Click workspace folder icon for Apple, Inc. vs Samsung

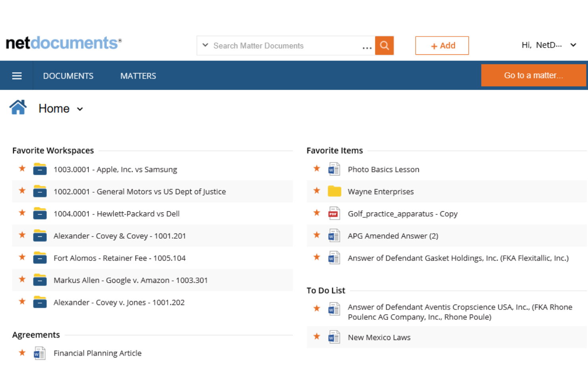click(x=40, y=169)
